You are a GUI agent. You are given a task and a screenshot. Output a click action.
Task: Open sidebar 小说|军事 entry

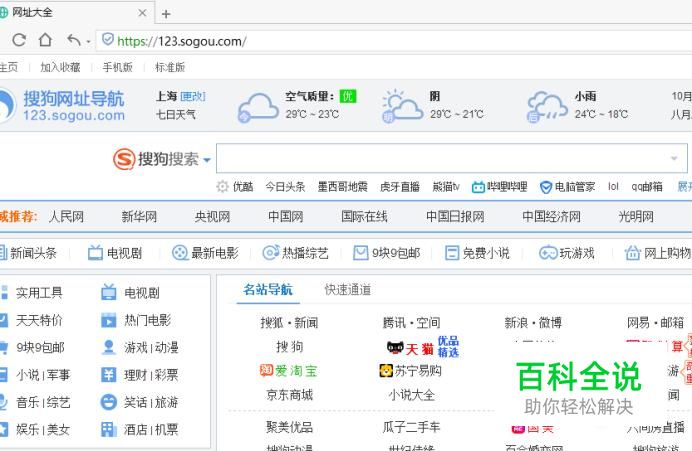coord(35,375)
